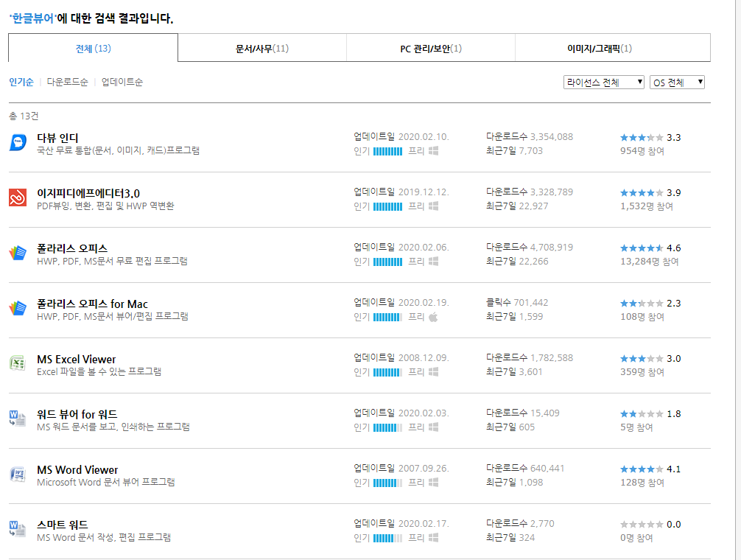Click Windows icon in 폴라리스 오피스 row
Viewport: 741px width, 560px height.
433,262
